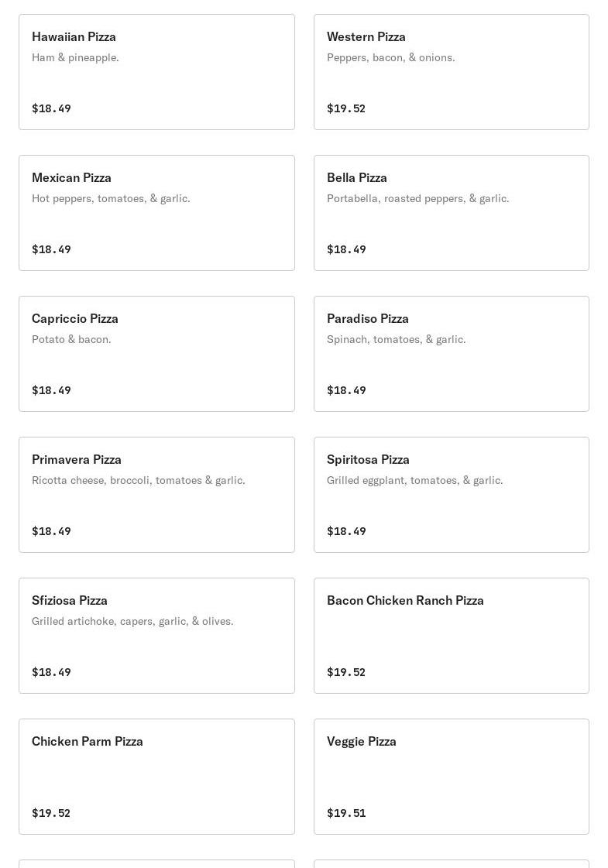Click the Chicken Parm Pizza $19.52 price

[51, 813]
